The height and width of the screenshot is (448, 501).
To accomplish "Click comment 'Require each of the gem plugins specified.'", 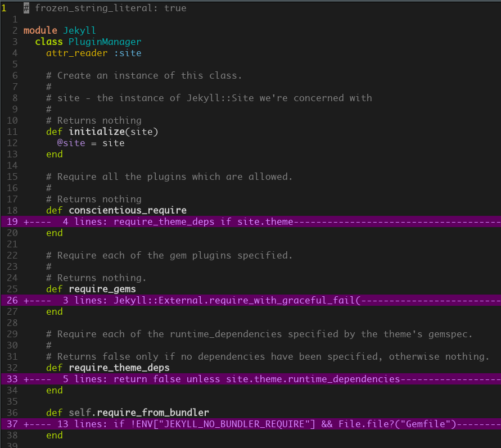I will [175, 255].
